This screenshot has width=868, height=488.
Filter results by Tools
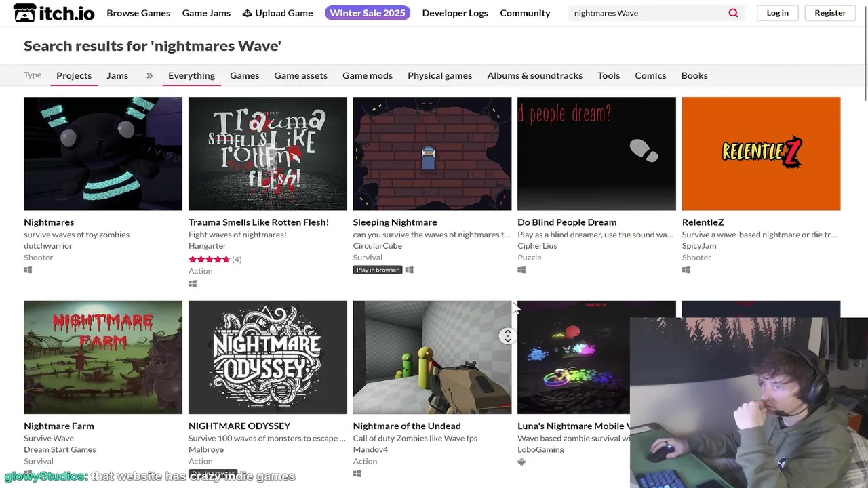608,75
